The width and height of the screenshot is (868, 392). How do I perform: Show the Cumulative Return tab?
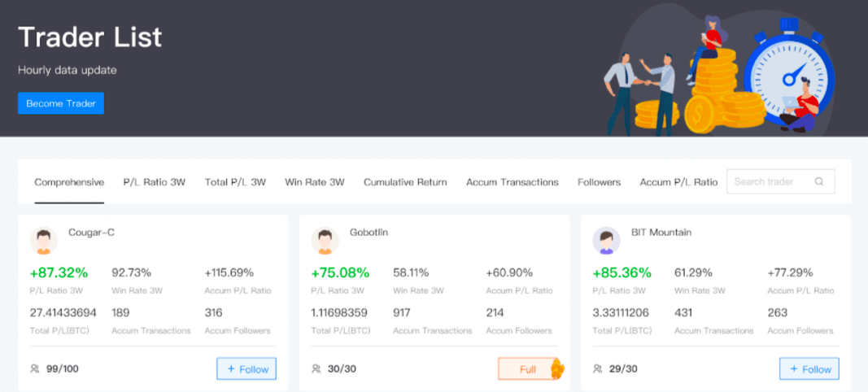(405, 182)
